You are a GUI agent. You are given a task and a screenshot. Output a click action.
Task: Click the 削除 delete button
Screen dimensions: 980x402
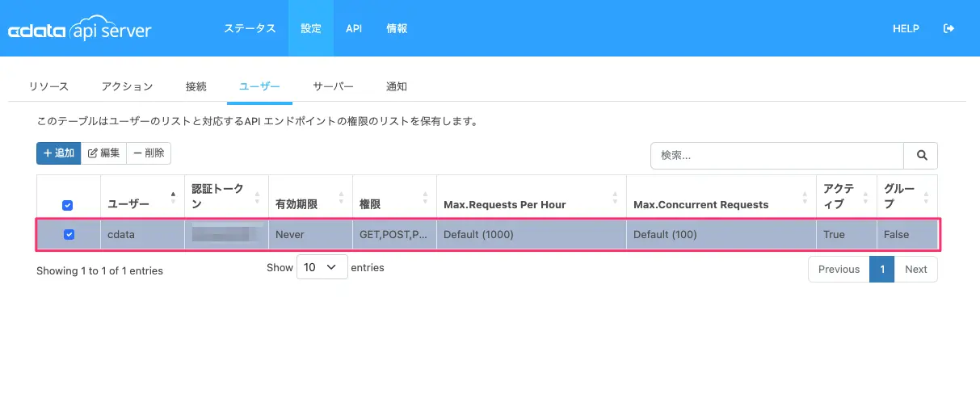click(x=149, y=153)
